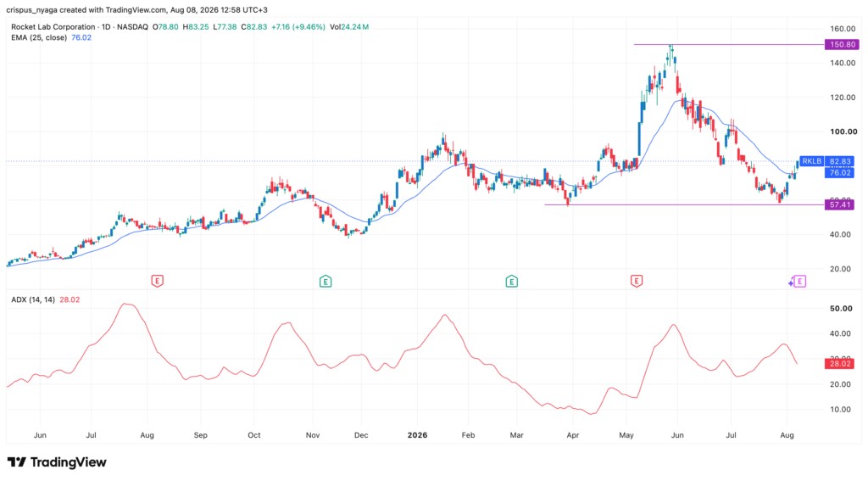
Task: Open the red earnings marker for August 2025
Action: (x=157, y=281)
